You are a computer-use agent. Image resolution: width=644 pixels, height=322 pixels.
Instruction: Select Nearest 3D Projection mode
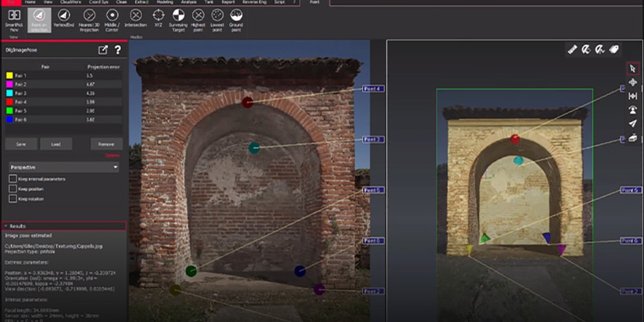pos(89,20)
